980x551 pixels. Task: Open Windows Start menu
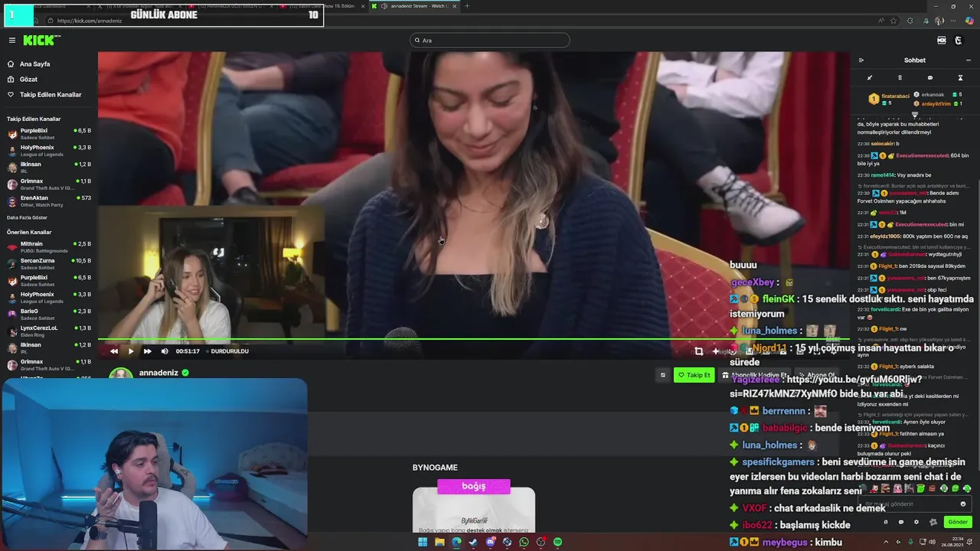click(422, 542)
